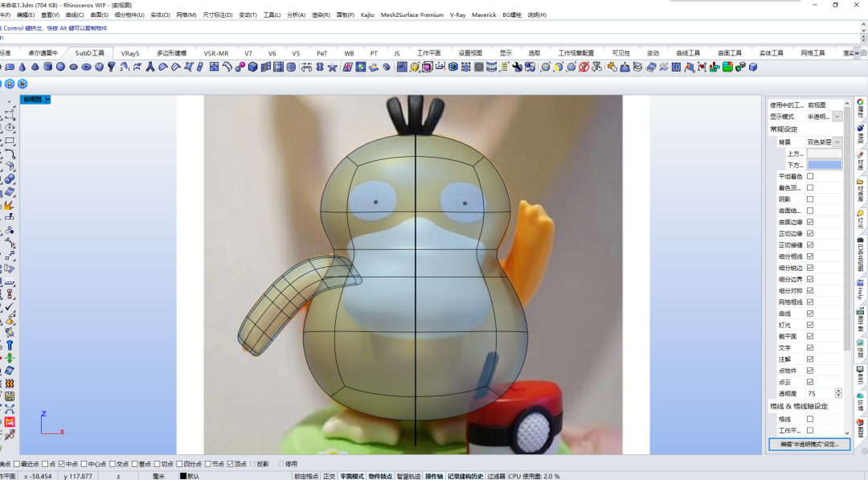Toggle the 曲线 curves checkbox

tap(810, 314)
